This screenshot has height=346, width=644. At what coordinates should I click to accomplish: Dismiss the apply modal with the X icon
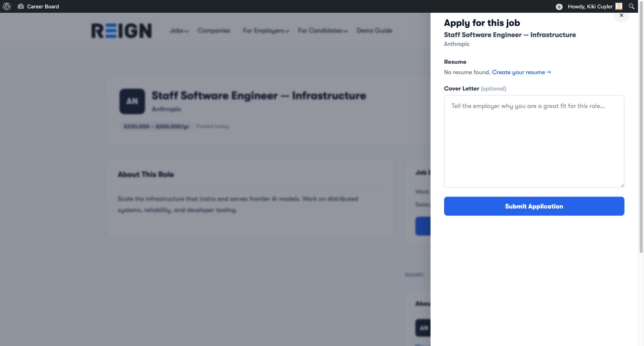pyautogui.click(x=621, y=15)
